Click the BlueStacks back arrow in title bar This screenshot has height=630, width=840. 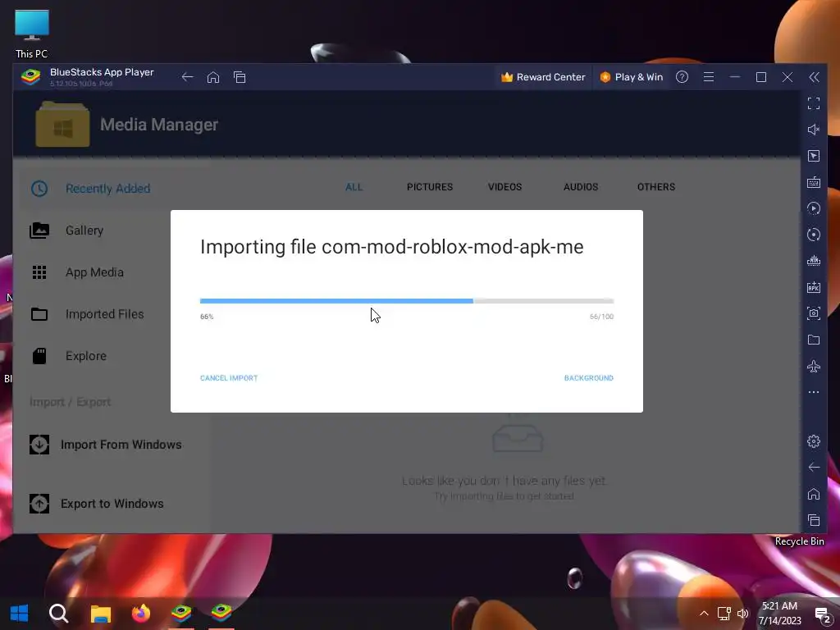(x=187, y=77)
